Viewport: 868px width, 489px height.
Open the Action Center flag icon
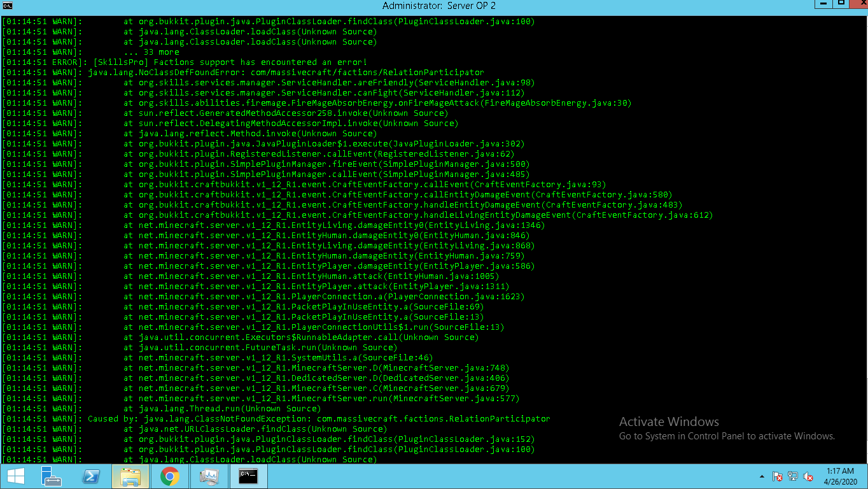[777, 476]
